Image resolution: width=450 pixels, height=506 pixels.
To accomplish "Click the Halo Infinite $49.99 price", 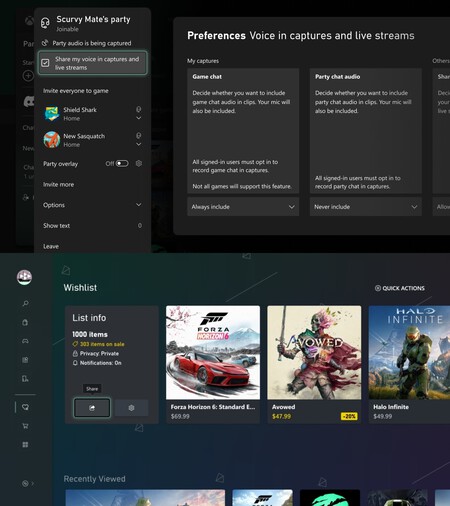I will click(x=383, y=416).
